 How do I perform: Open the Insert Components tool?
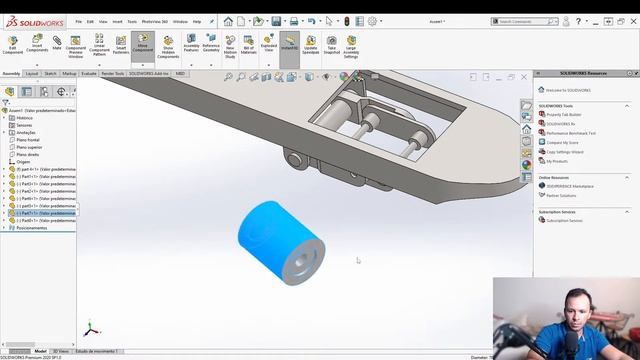point(37,43)
